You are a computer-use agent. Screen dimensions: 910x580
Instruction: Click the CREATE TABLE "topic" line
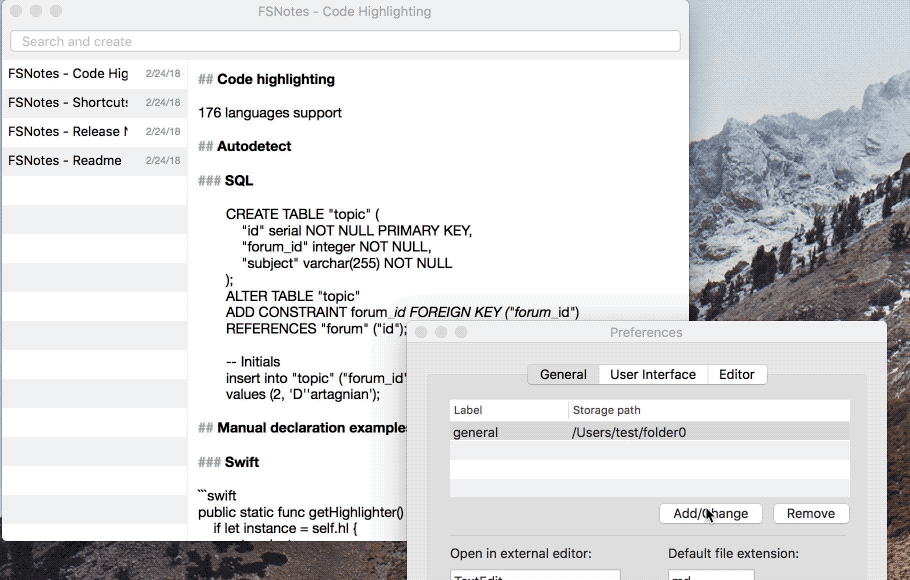tap(302, 214)
